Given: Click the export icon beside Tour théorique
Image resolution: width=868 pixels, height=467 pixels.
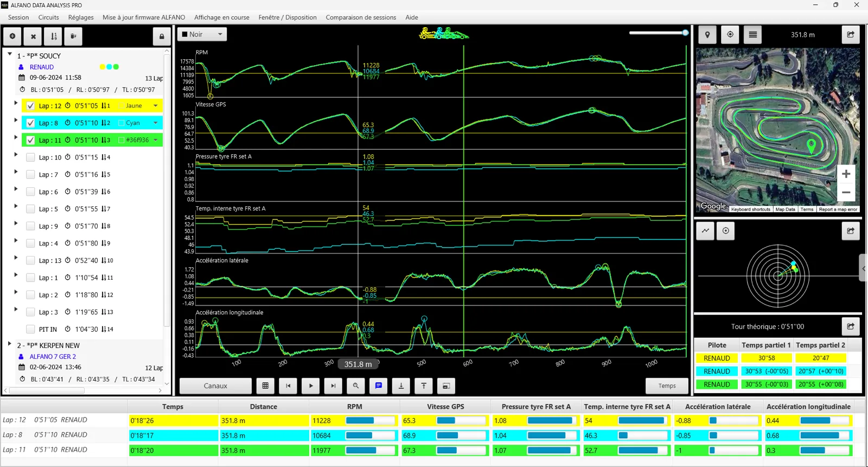Looking at the screenshot, I should tap(851, 326).
